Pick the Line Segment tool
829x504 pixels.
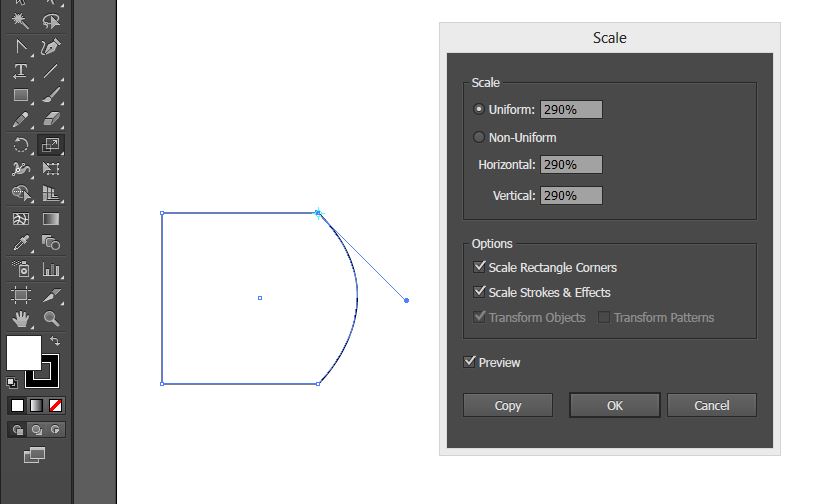coord(51,71)
